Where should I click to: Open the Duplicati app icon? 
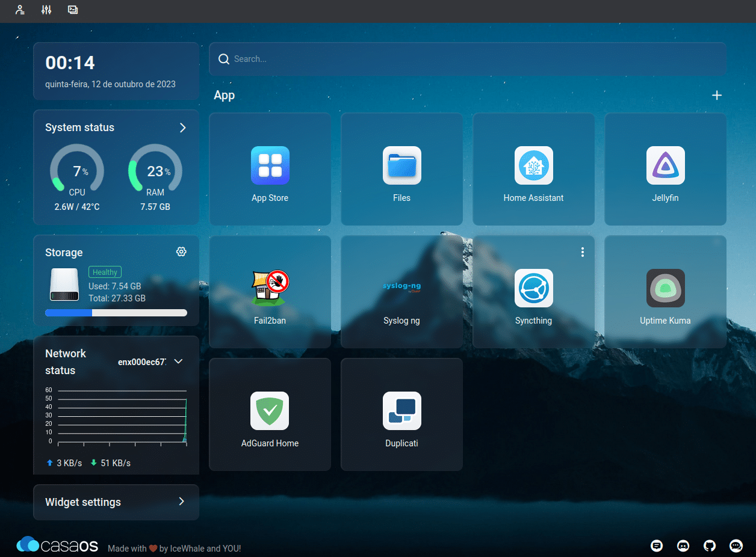pyautogui.click(x=402, y=411)
